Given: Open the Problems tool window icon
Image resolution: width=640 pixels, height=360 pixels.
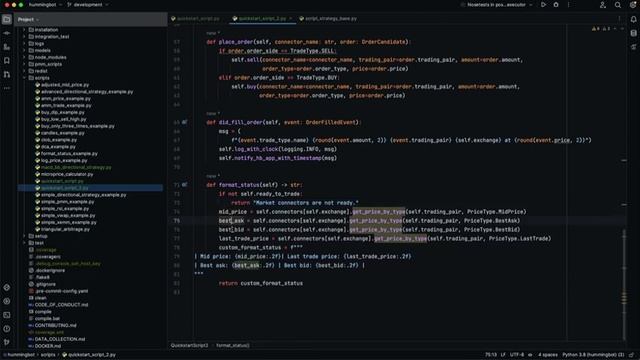Looking at the screenshot, I should (x=7, y=329).
